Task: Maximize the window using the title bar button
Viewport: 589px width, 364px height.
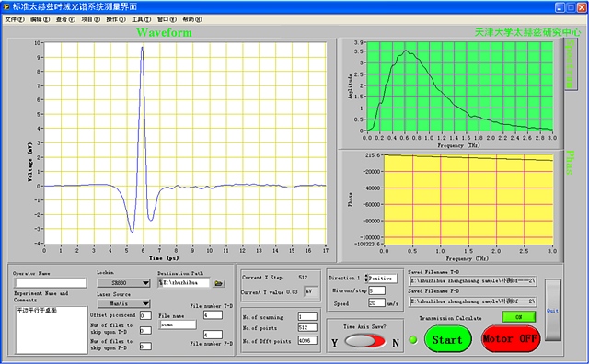Action: point(571,6)
